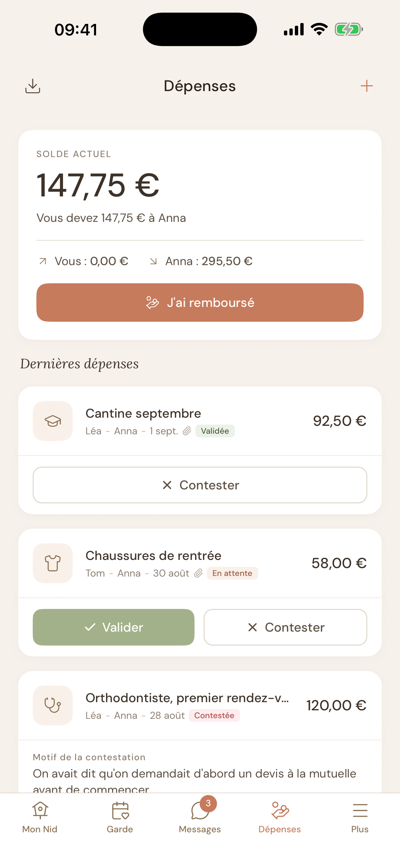Tap the download export icon

[x=33, y=86]
